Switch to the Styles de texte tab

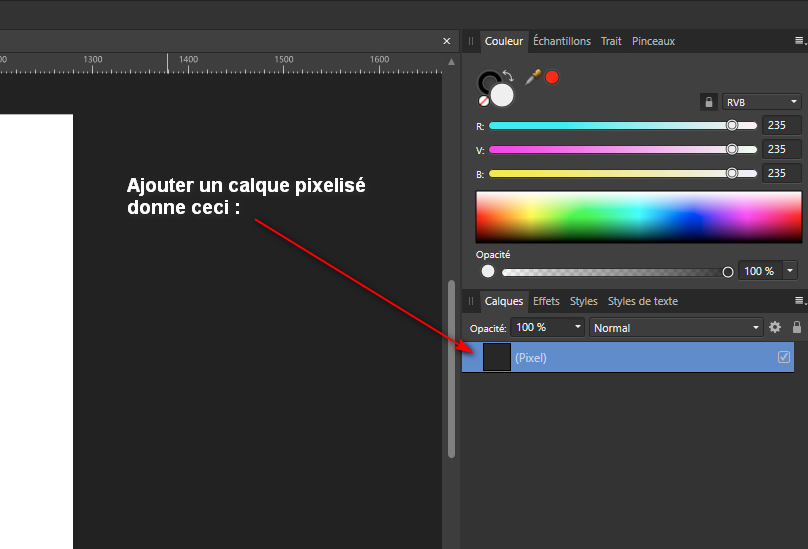(x=643, y=301)
